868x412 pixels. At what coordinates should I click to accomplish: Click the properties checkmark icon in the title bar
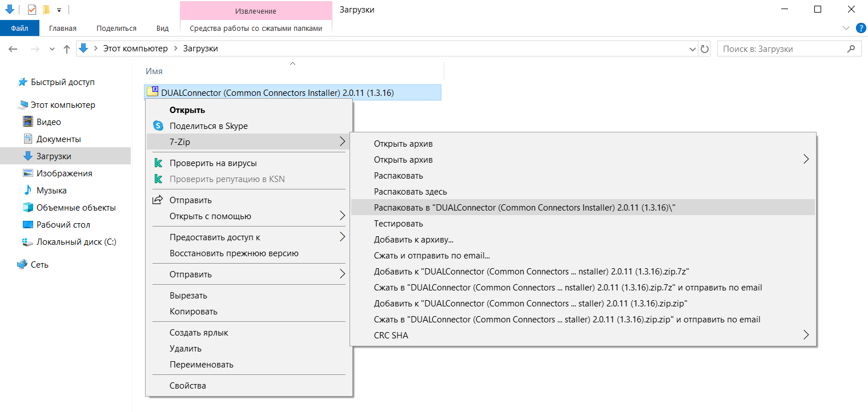click(x=32, y=10)
